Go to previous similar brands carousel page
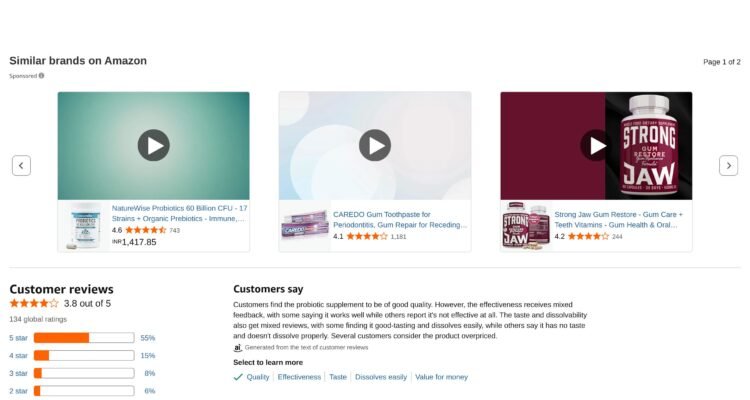Image resolution: width=750 pixels, height=400 pixels. (x=22, y=166)
